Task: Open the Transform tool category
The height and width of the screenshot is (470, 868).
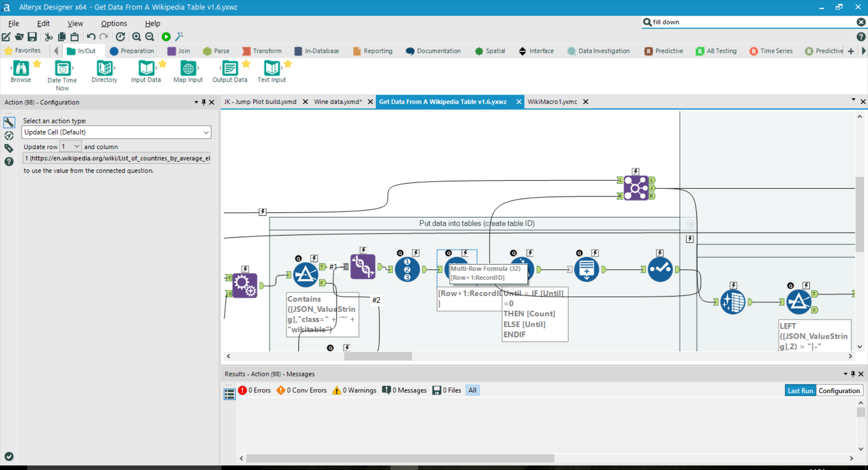Action: tap(262, 51)
